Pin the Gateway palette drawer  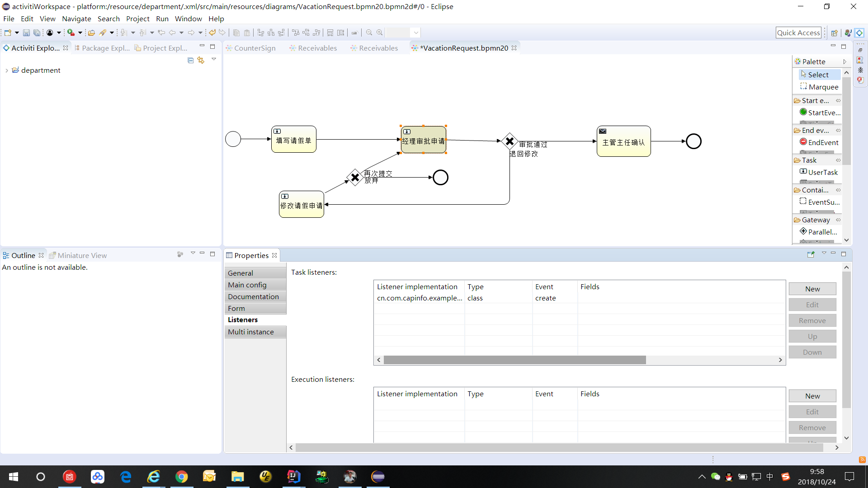pos(838,220)
